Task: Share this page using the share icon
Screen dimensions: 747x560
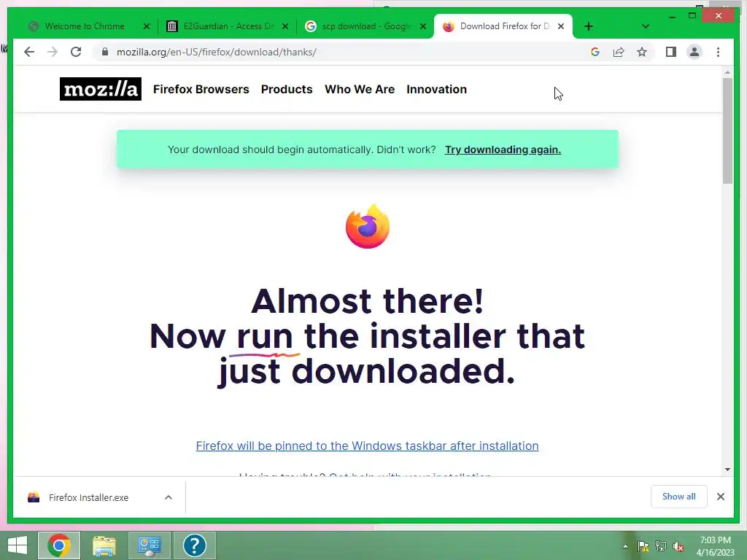Action: click(x=619, y=52)
